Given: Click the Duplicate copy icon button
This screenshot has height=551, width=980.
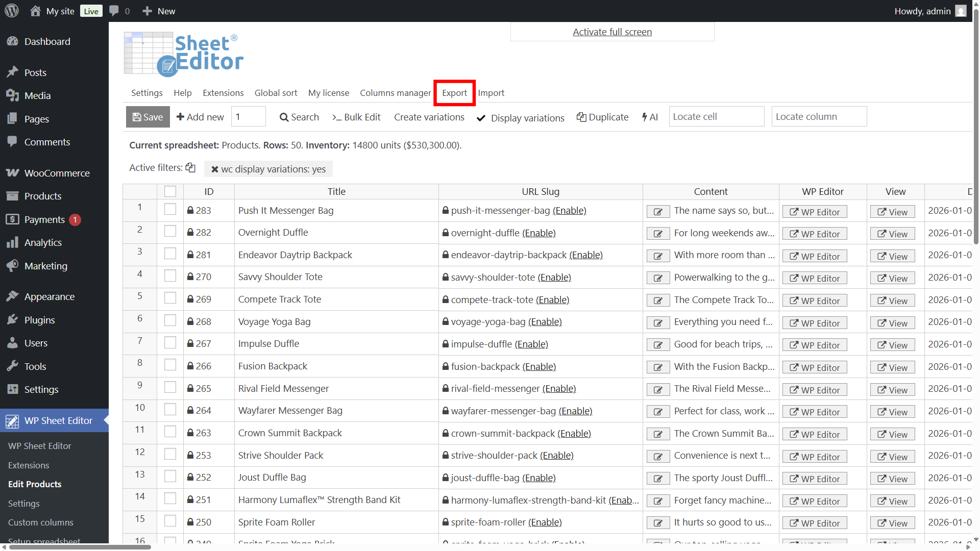Looking at the screenshot, I should [602, 117].
